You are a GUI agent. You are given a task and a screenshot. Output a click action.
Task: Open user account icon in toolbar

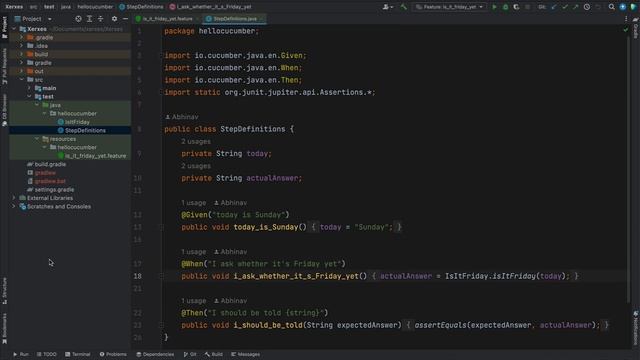pyautogui.click(x=388, y=7)
